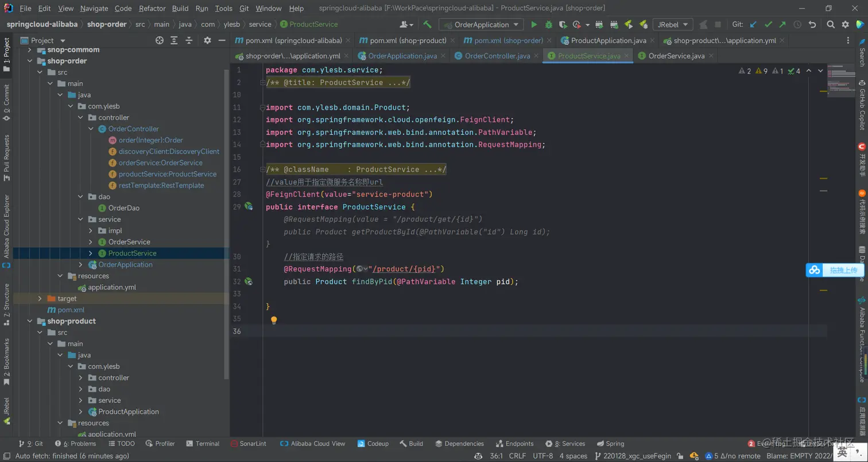Collapse the OrderController tree node

point(91,129)
